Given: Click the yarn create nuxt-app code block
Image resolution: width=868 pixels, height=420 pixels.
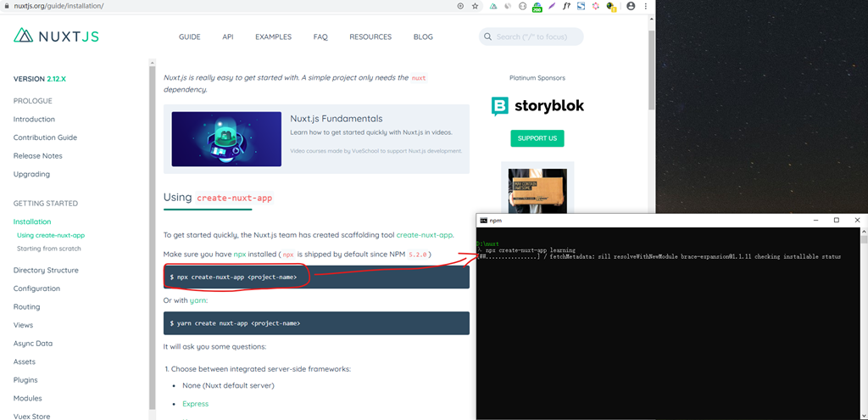Looking at the screenshot, I should click(x=316, y=323).
